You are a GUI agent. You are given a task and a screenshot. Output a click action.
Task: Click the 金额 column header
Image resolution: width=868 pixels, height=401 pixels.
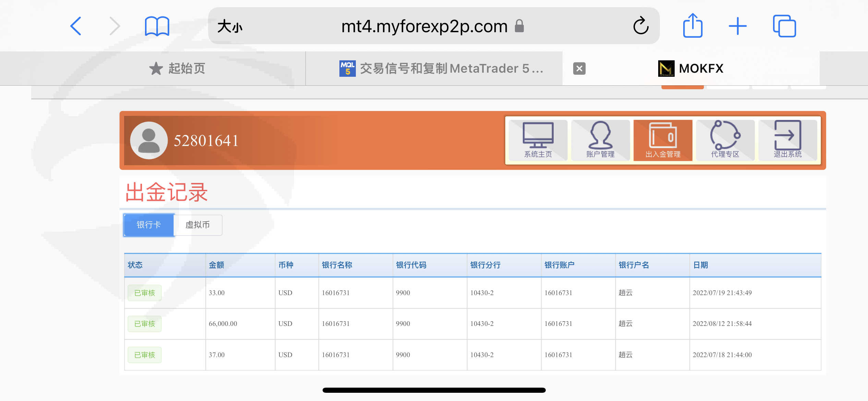240,265
